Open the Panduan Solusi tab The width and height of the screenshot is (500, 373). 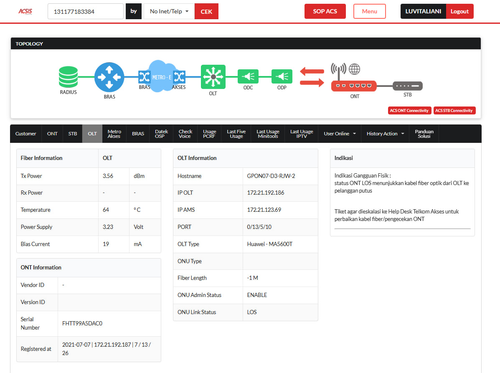tap(424, 134)
